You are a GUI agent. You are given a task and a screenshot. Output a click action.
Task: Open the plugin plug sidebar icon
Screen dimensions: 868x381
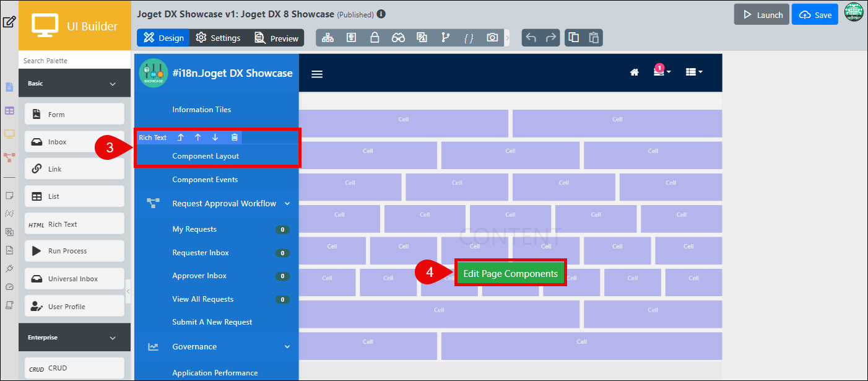click(x=9, y=268)
